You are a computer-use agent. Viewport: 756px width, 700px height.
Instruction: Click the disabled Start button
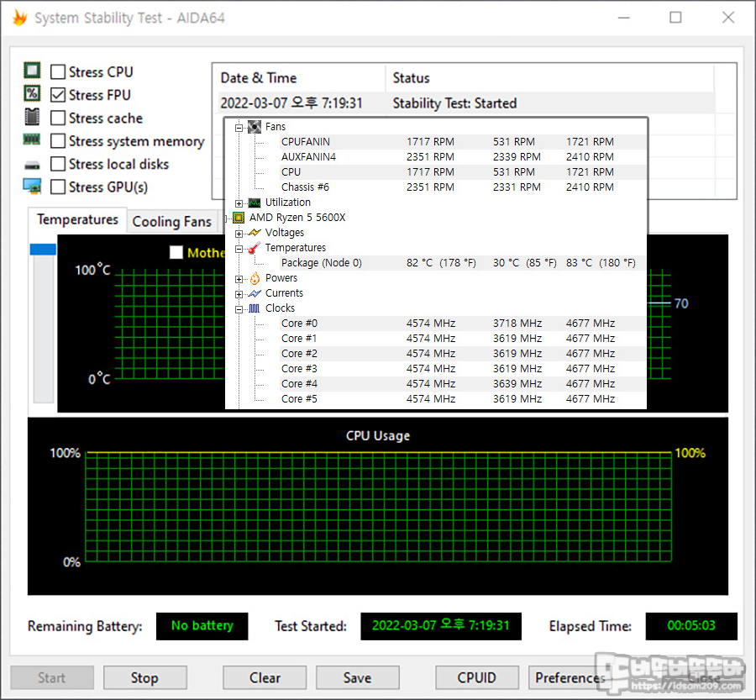point(52,678)
